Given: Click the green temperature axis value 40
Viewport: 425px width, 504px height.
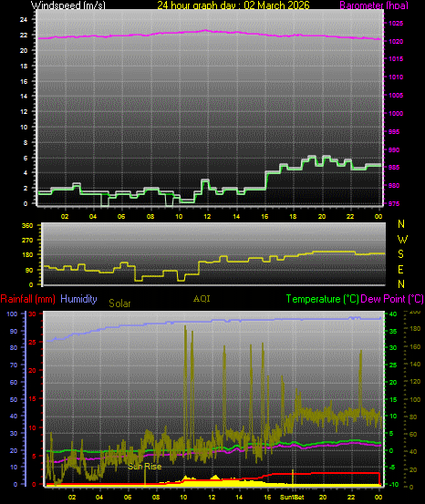Looking at the screenshot, I should coord(393,314).
